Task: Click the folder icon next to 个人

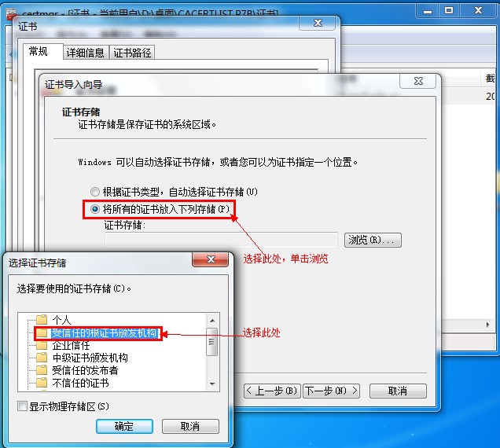Action: click(x=42, y=319)
